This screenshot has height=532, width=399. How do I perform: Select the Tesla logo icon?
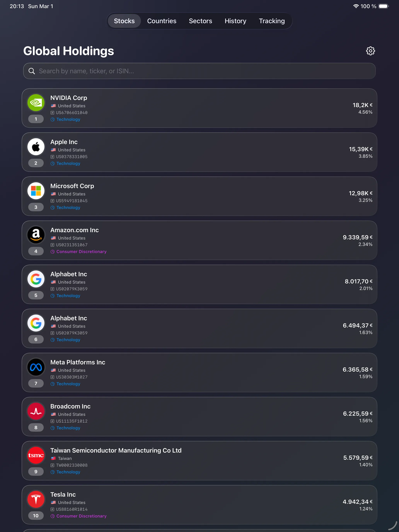36,499
